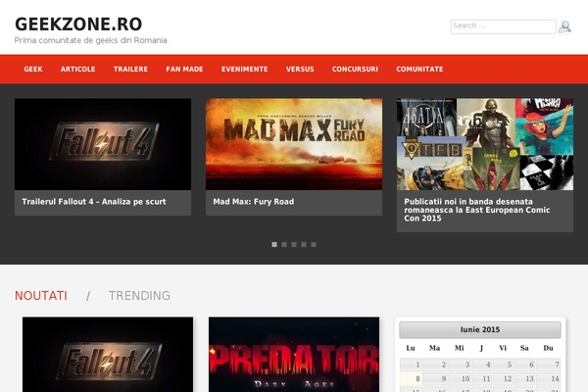Open the CONCURSURI menu item
Image resolution: width=588 pixels, height=392 pixels.
tap(355, 70)
